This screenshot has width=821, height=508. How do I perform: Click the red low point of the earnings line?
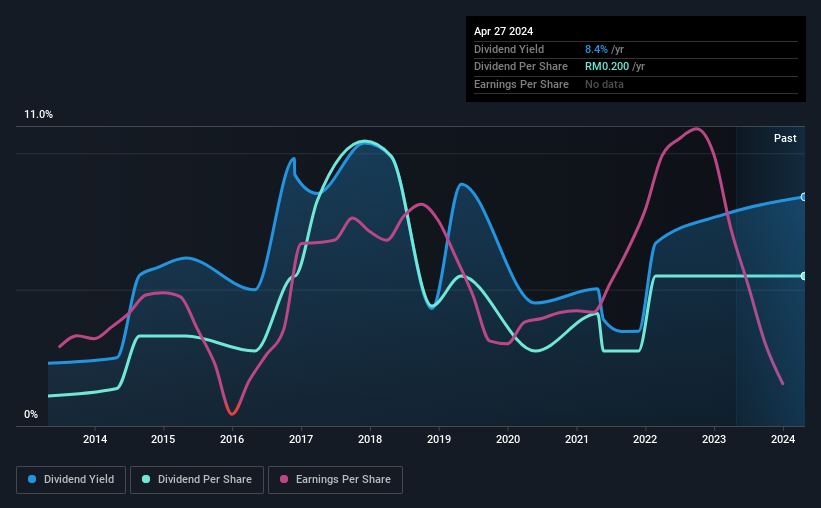[x=232, y=412]
